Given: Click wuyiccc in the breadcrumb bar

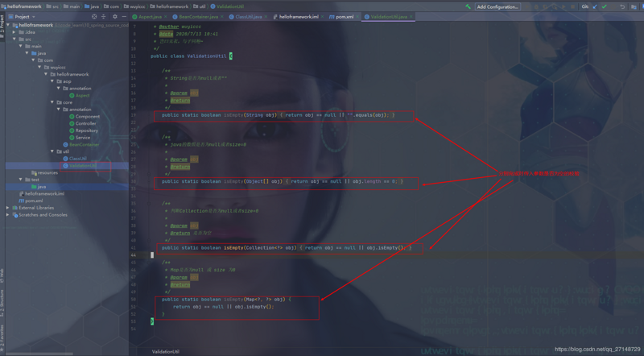Looking at the screenshot, I should [134, 6].
